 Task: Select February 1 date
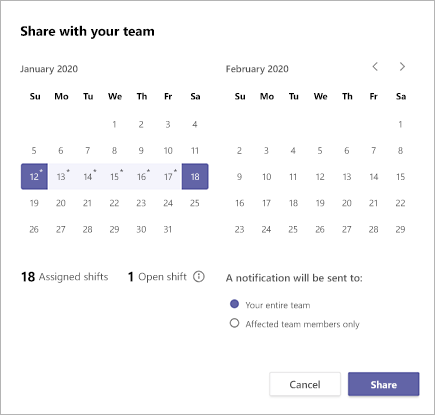pos(400,124)
